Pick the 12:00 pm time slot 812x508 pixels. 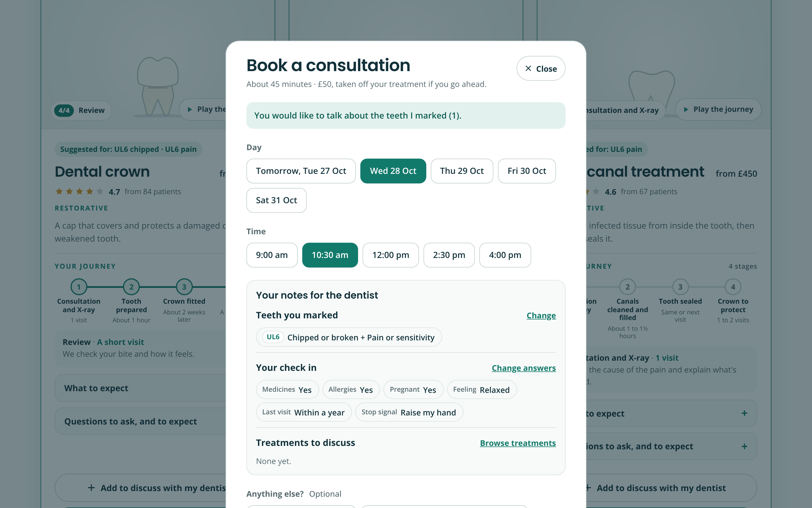tap(390, 255)
